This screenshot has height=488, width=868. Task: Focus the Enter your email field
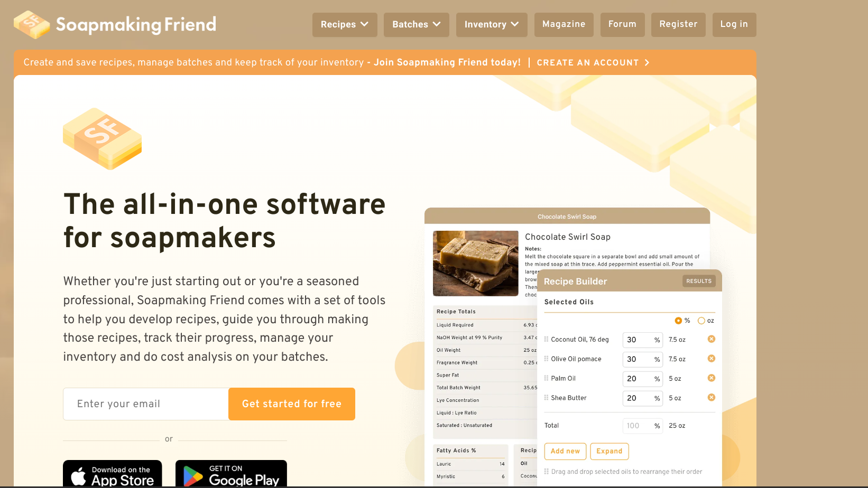click(146, 404)
